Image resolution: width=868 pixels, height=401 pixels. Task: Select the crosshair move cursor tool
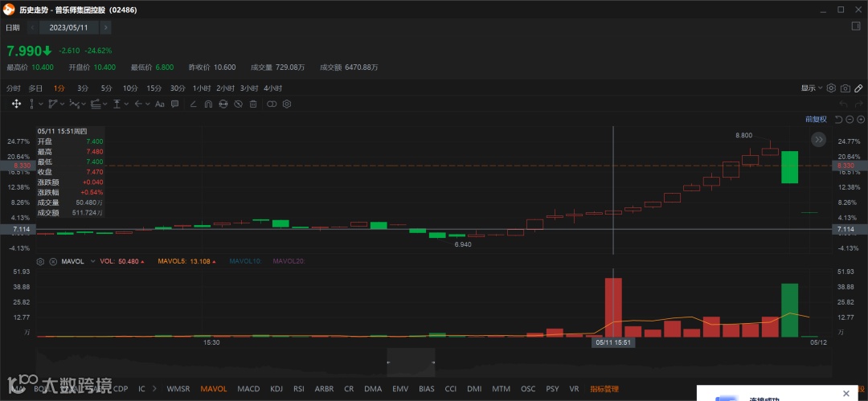coord(16,104)
